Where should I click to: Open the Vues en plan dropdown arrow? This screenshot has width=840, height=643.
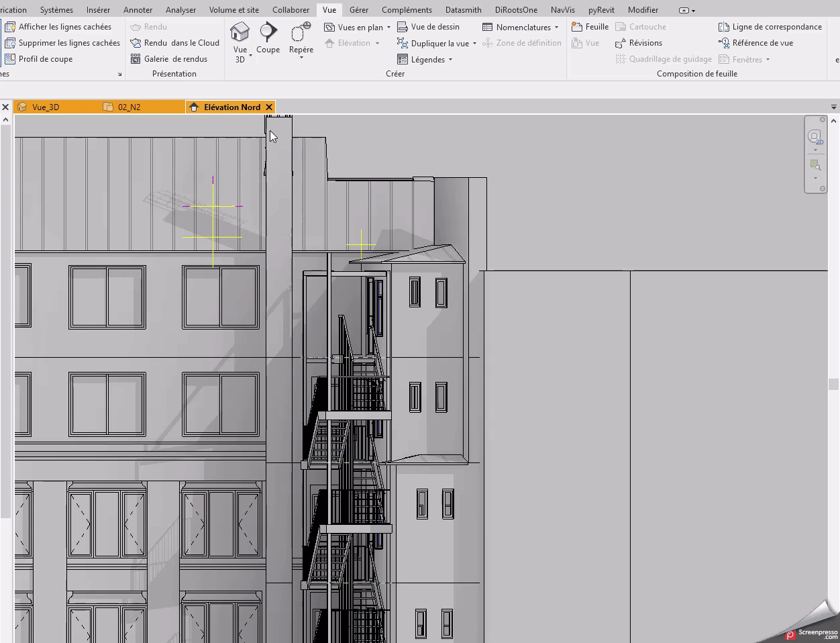(388, 28)
